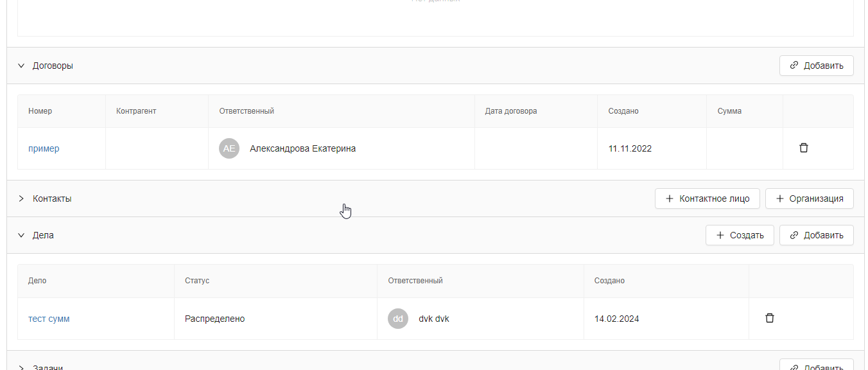Image resolution: width=868 pixels, height=370 pixels.
Task: Click the Статус column header
Action: pos(197,281)
